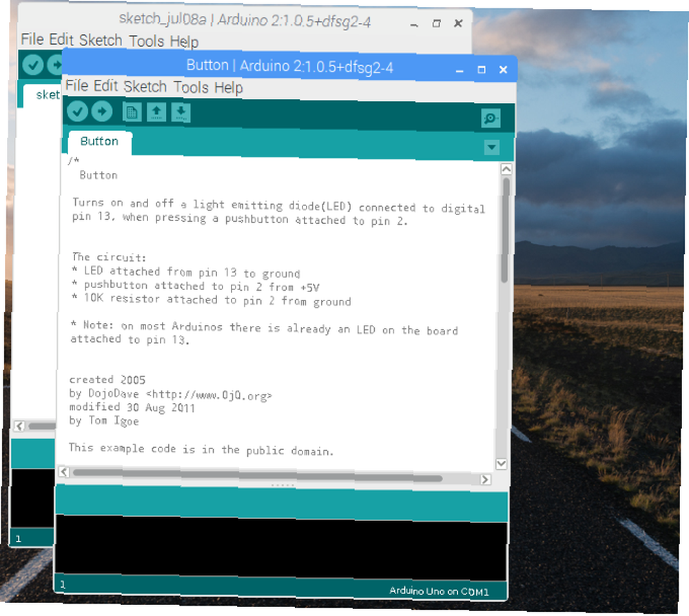689x616 pixels.
Task: Maximize the Button Arduino window
Action: [x=482, y=70]
